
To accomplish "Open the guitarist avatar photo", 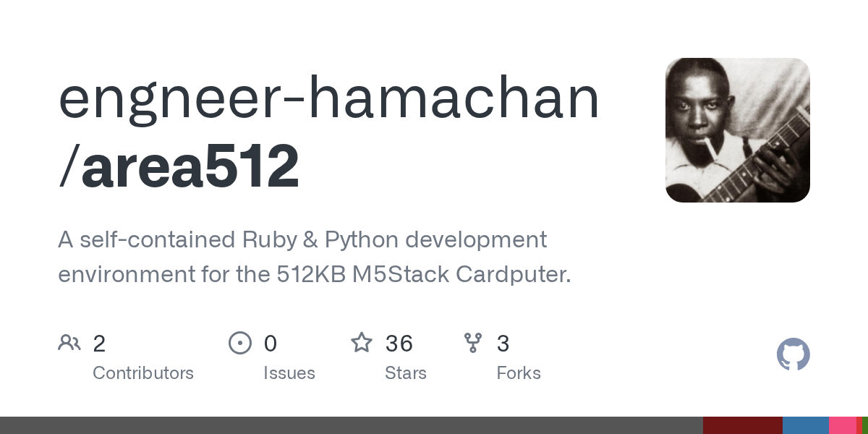I will click(x=738, y=130).
